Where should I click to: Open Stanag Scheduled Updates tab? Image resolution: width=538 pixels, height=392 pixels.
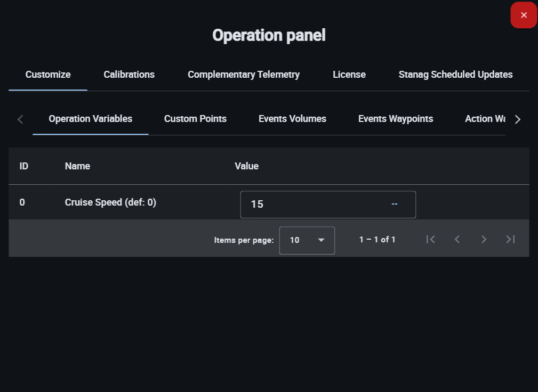click(455, 75)
